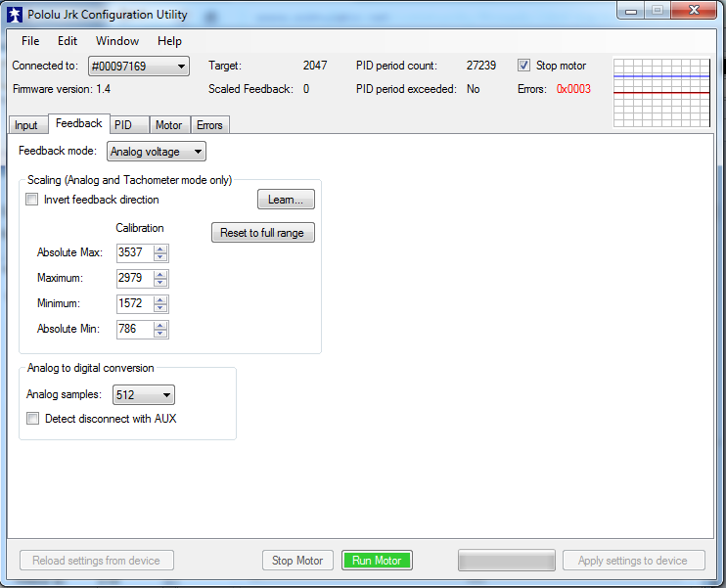The height and width of the screenshot is (588, 726).
Task: Select the Feedback tab
Action: [x=78, y=123]
